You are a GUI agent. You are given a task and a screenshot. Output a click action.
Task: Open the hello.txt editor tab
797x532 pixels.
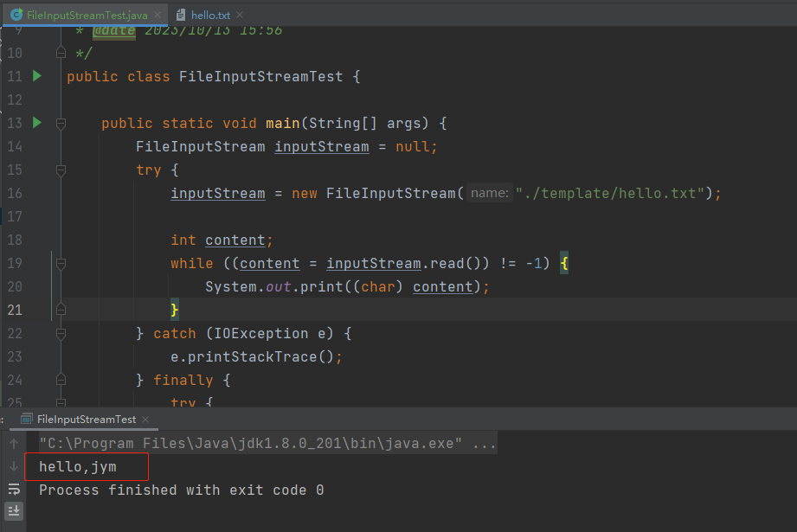point(210,16)
